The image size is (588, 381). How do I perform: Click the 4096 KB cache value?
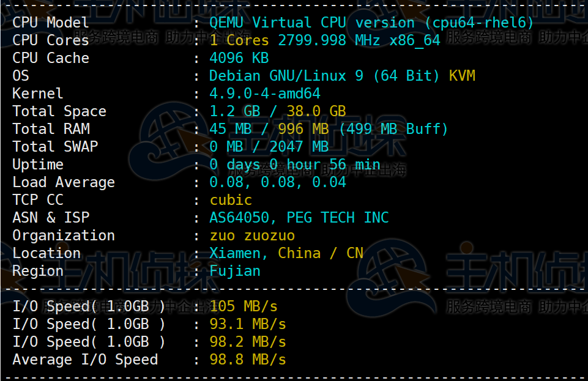click(239, 58)
